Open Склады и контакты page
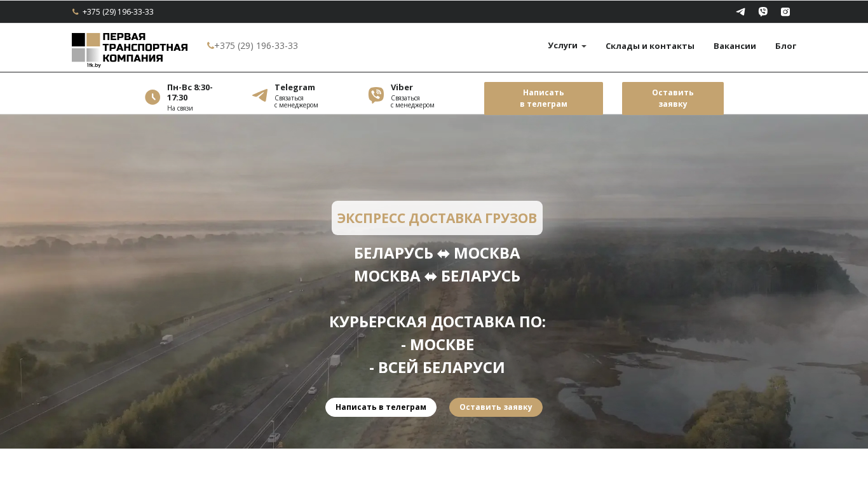This screenshot has height=488, width=868. click(x=650, y=46)
